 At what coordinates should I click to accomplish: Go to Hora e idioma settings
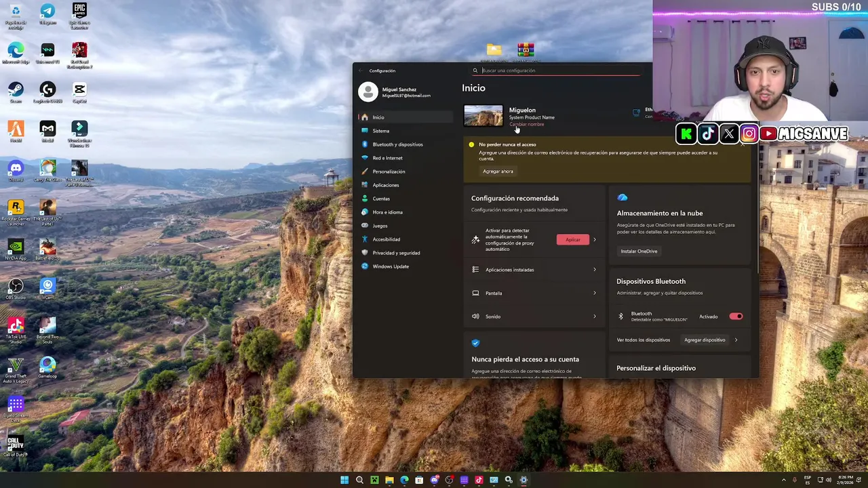coord(405,212)
